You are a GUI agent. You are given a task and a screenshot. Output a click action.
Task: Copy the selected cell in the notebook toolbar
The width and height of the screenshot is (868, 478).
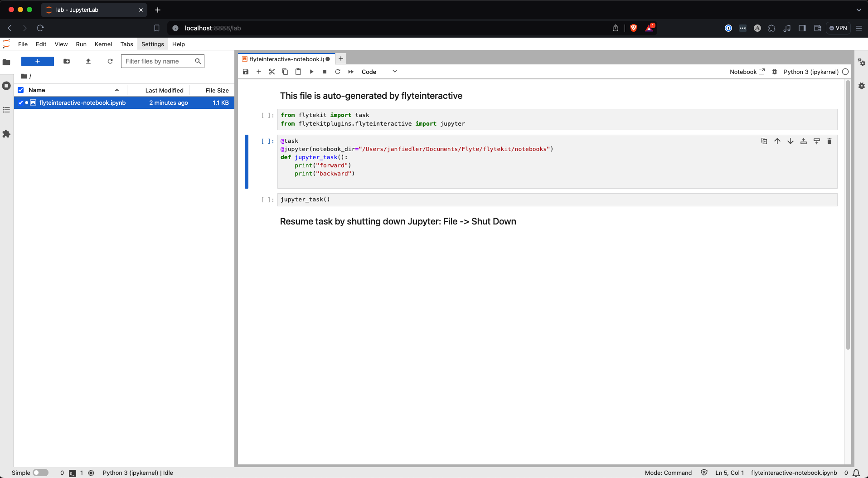pyautogui.click(x=285, y=72)
